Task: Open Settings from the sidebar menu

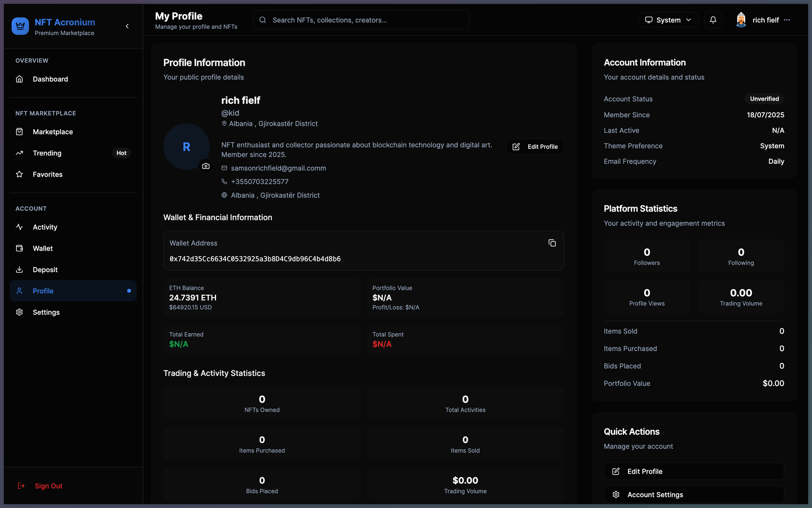Action: coord(46,312)
